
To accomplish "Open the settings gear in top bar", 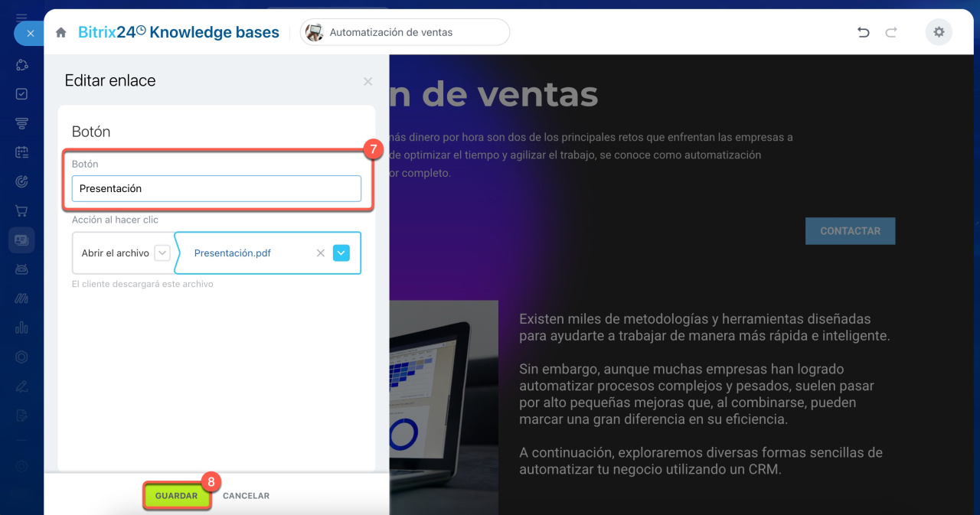I will point(939,32).
